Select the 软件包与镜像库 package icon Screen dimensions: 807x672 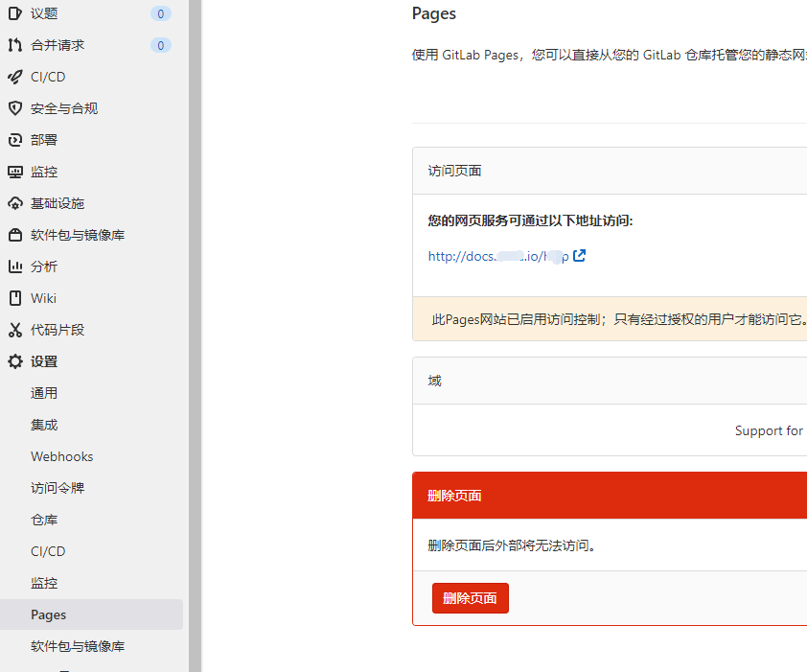(13, 235)
